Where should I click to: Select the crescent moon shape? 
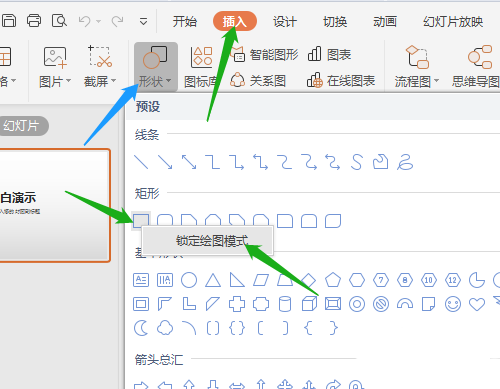click(141, 328)
